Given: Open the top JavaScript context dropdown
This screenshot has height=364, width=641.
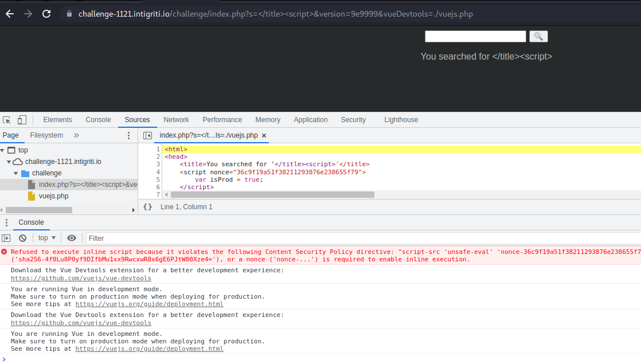Looking at the screenshot, I should (x=46, y=238).
